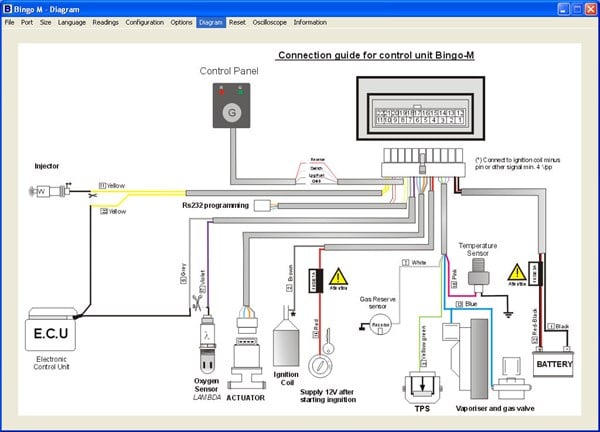Open the Readings menu

[x=105, y=21]
